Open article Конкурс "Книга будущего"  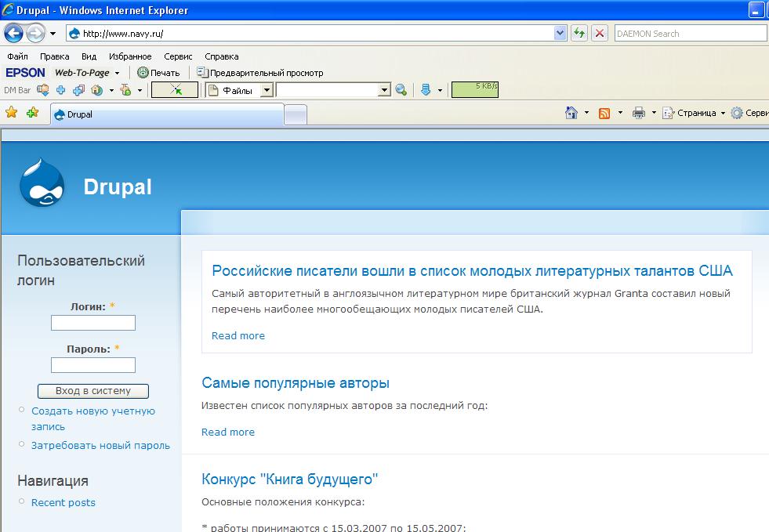[290, 479]
